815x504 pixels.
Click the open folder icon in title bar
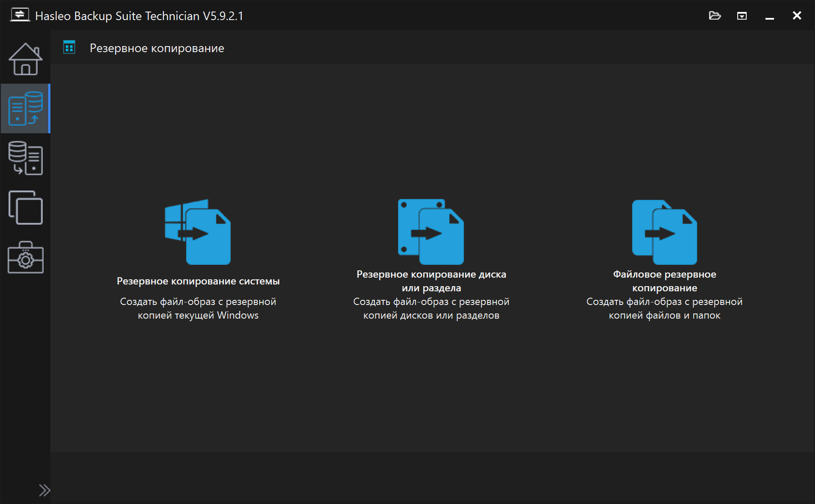coord(715,16)
